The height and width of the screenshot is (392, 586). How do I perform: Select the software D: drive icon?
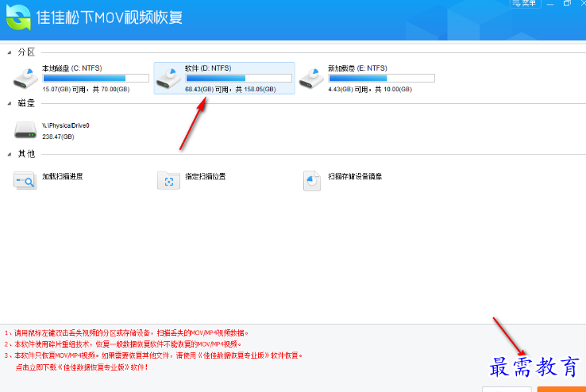168,79
